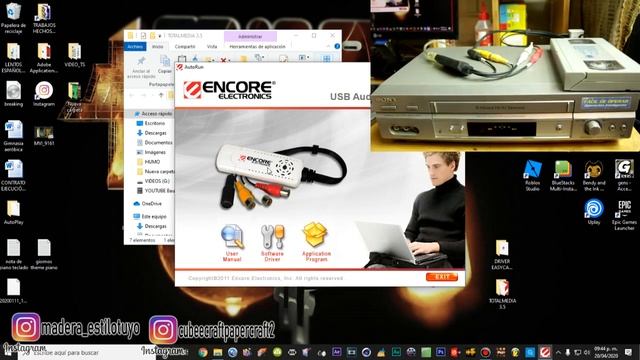Open the User Manual in AutoRun
Screen dimensions: 640x360
[232, 242]
